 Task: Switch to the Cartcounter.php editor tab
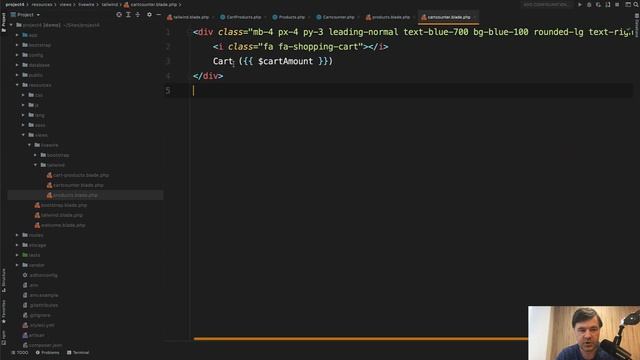(x=336, y=17)
